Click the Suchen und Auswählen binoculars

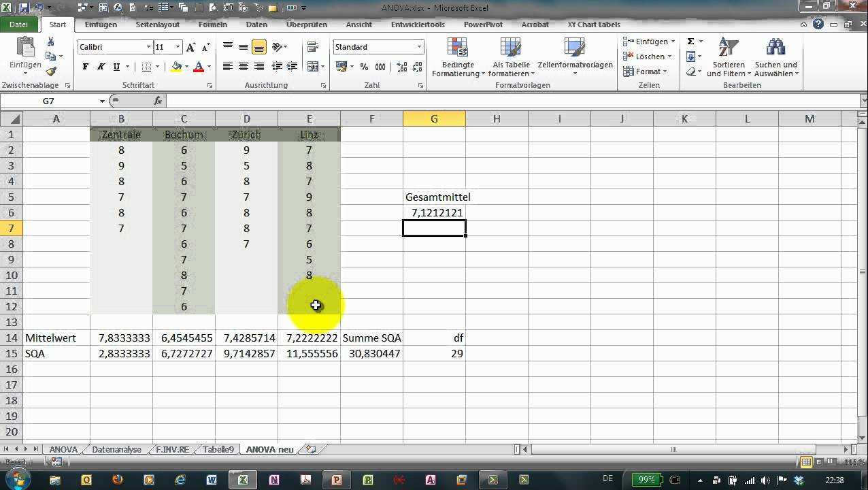776,58
